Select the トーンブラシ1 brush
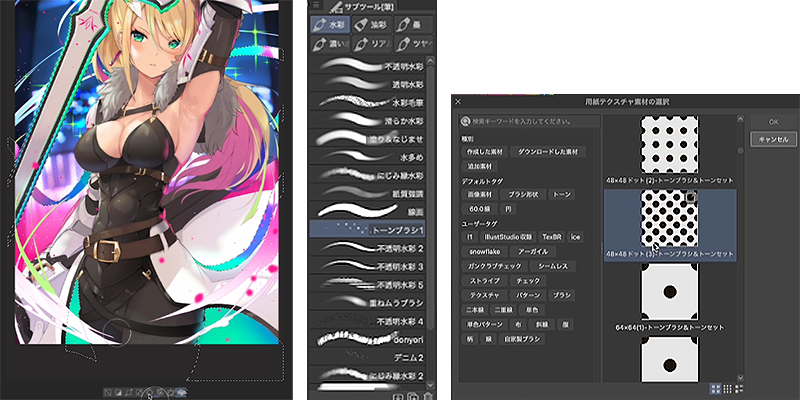This screenshot has height=400, width=800. click(x=367, y=230)
